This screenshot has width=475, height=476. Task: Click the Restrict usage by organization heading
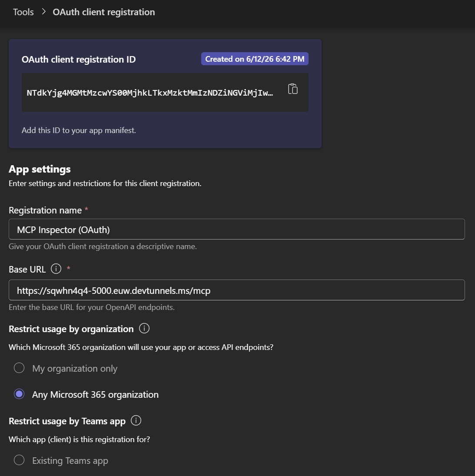(x=71, y=329)
